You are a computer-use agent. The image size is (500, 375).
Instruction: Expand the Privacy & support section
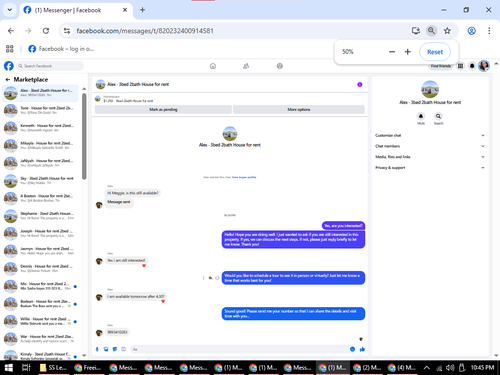430,168
